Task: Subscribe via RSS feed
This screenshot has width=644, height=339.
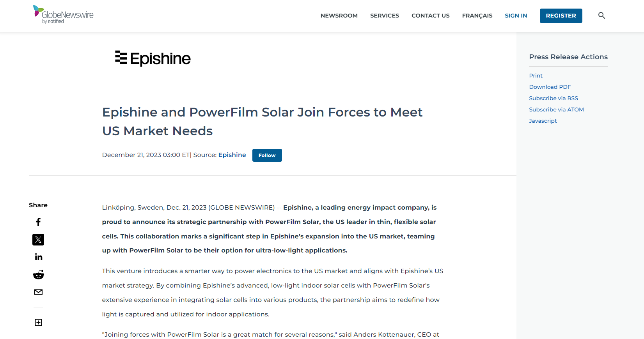Action: coord(553,98)
